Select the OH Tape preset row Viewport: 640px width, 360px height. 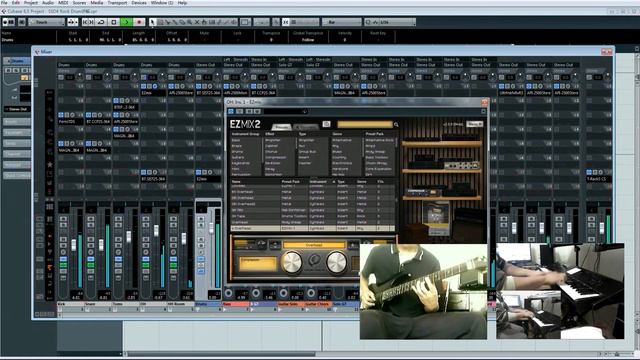point(312,216)
